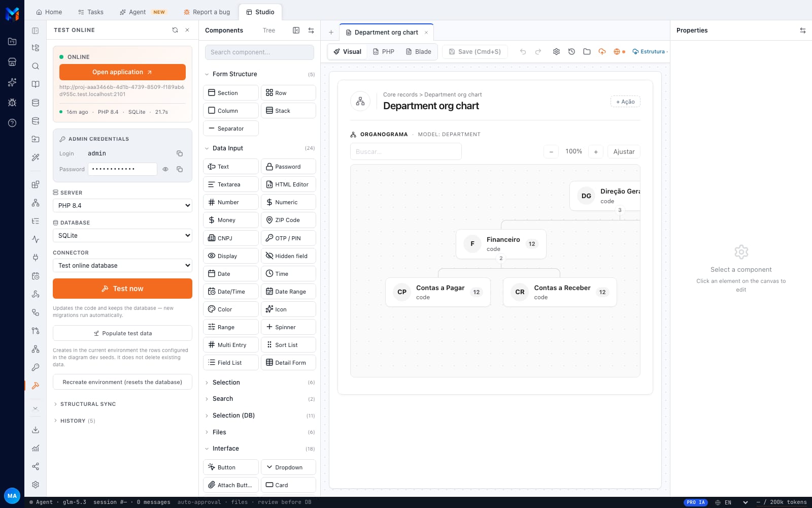This screenshot has height=508, width=812.
Task: Click Ajustar to fit the org chart
Action: click(624, 151)
